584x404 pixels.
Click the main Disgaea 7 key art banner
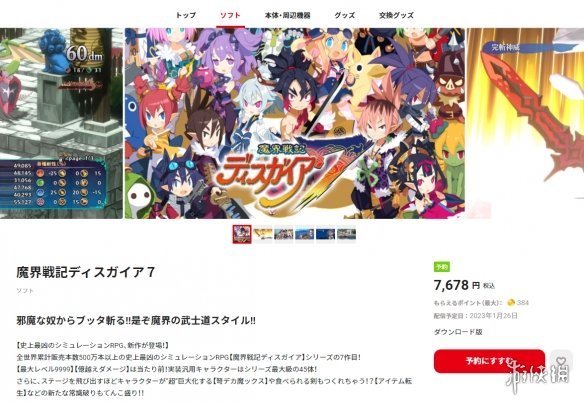[x=295, y=123]
